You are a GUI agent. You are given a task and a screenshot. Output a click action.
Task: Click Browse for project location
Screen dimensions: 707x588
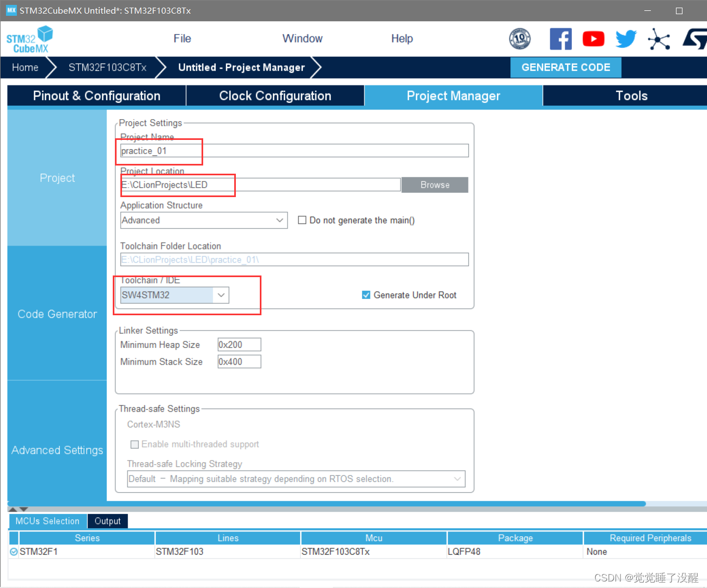435,185
